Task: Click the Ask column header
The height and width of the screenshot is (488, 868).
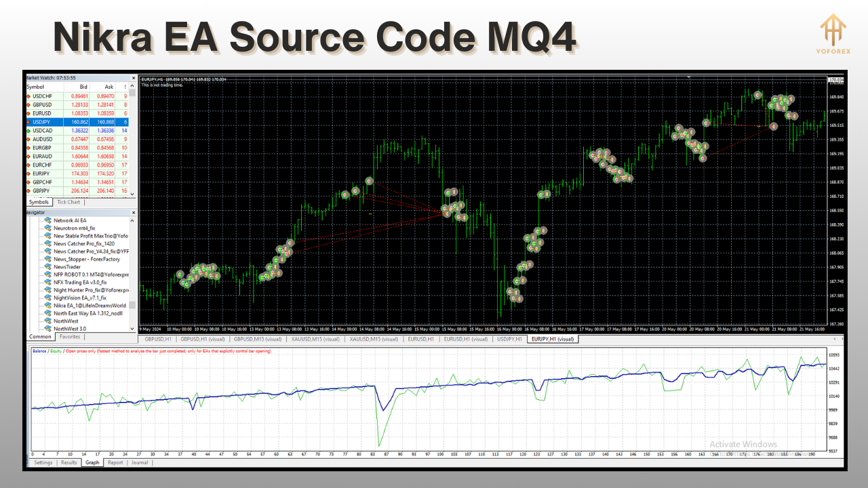Action: 103,87
